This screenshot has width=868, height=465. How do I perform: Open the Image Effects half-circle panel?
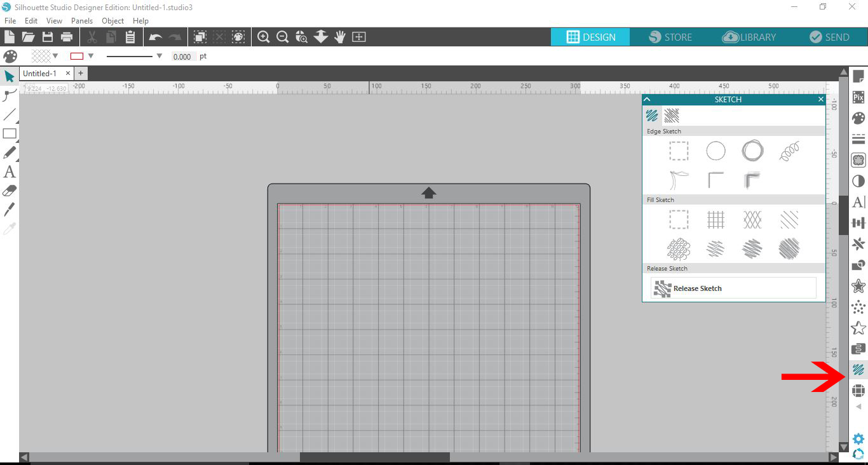pyautogui.click(x=858, y=181)
